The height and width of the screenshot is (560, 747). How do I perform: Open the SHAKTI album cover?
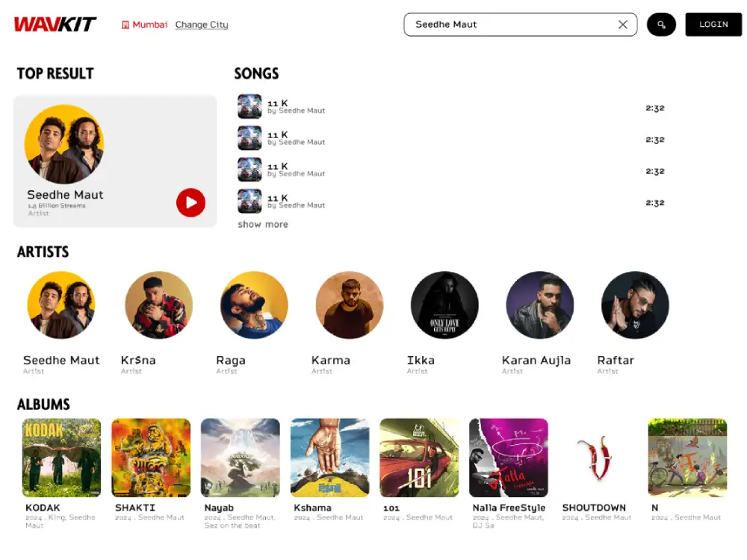point(151,458)
